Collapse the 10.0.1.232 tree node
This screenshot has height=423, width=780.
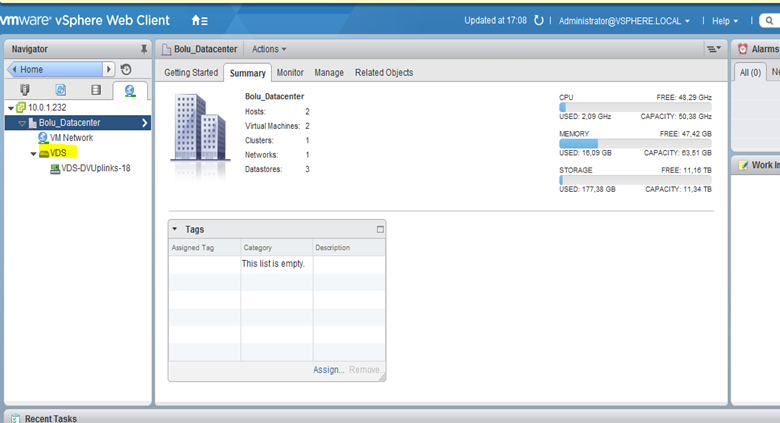click(x=11, y=108)
